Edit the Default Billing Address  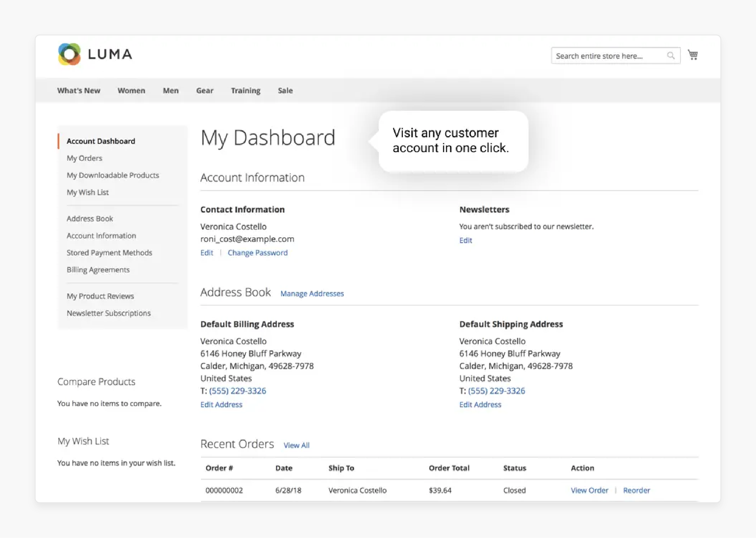click(221, 405)
